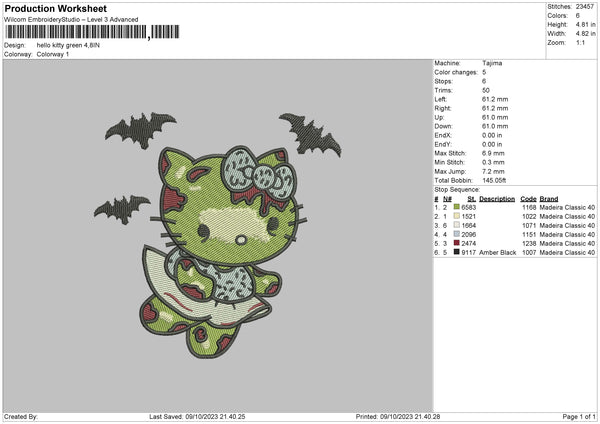This screenshot has width=600, height=424.
Task: Click the Zoom value 1:1
Action: (x=580, y=42)
